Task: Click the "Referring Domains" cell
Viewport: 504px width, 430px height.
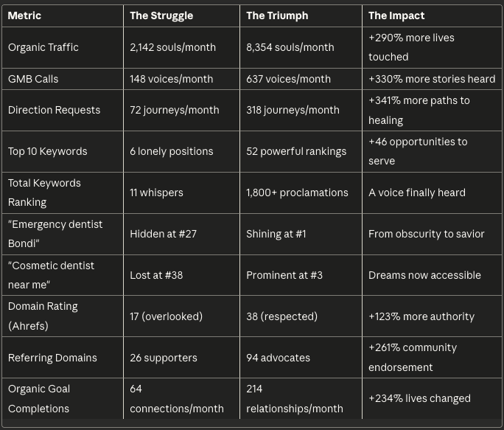Action: (x=52, y=358)
